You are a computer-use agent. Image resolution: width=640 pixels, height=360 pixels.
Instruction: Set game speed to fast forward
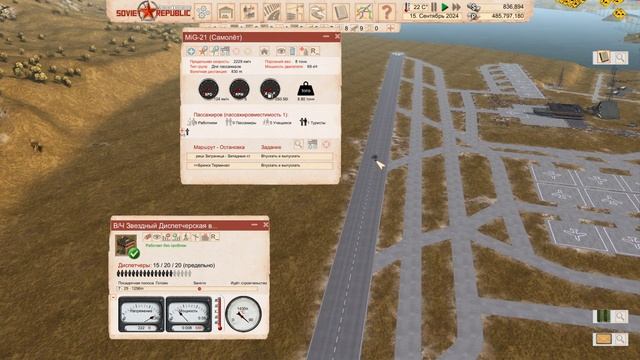[457, 7]
